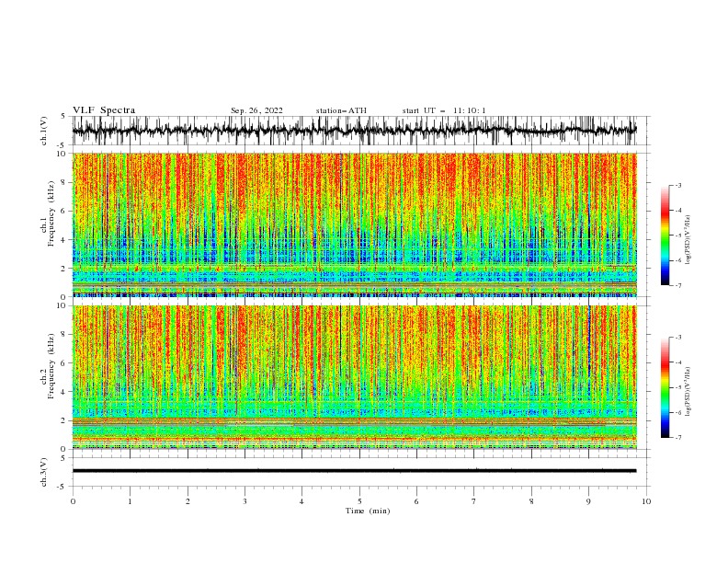Image resolution: width=728 pixels, height=563 pixels.
Task: Click the ch.1 spectrogram panel
Action: pos(354,224)
